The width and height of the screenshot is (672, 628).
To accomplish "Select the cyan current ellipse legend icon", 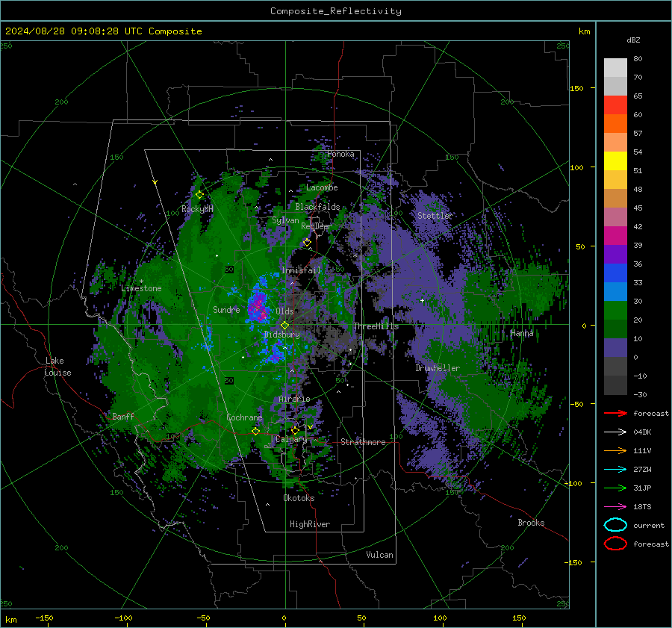I will pyautogui.click(x=615, y=525).
